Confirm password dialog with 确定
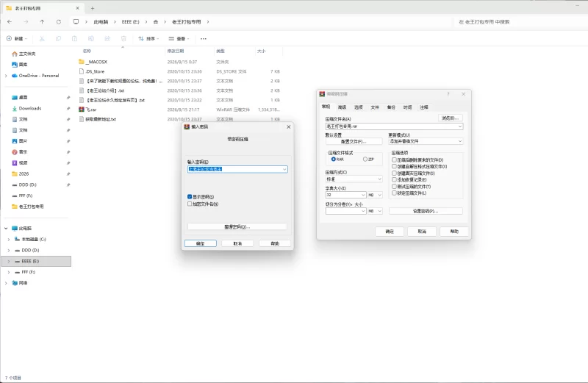This screenshot has height=383, width=588. coord(200,243)
